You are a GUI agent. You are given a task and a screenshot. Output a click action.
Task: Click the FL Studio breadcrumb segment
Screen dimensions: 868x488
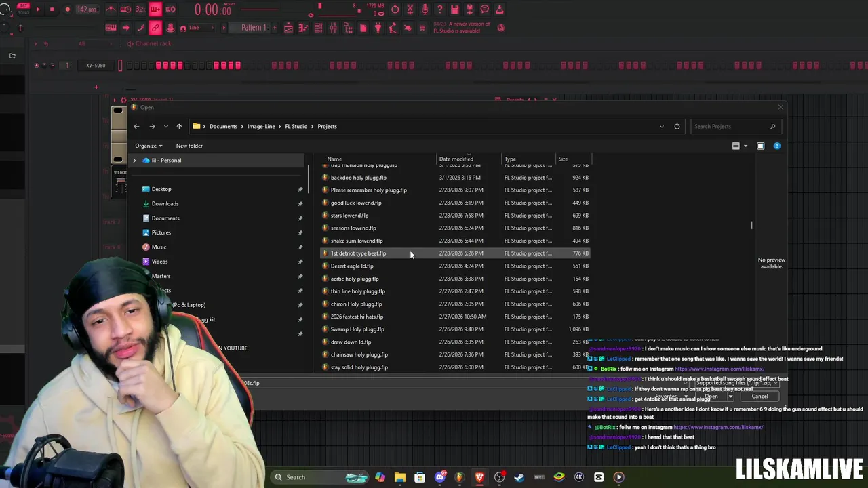[x=296, y=126]
